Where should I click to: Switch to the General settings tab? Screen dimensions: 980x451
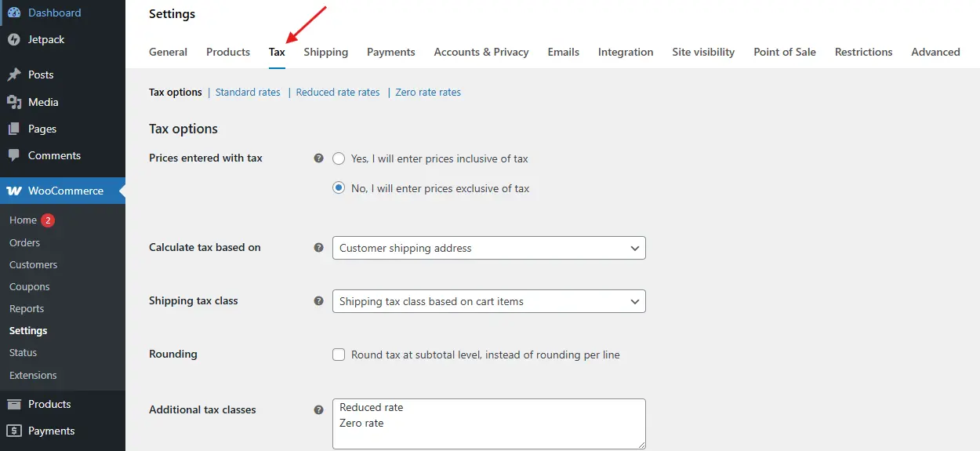point(168,52)
